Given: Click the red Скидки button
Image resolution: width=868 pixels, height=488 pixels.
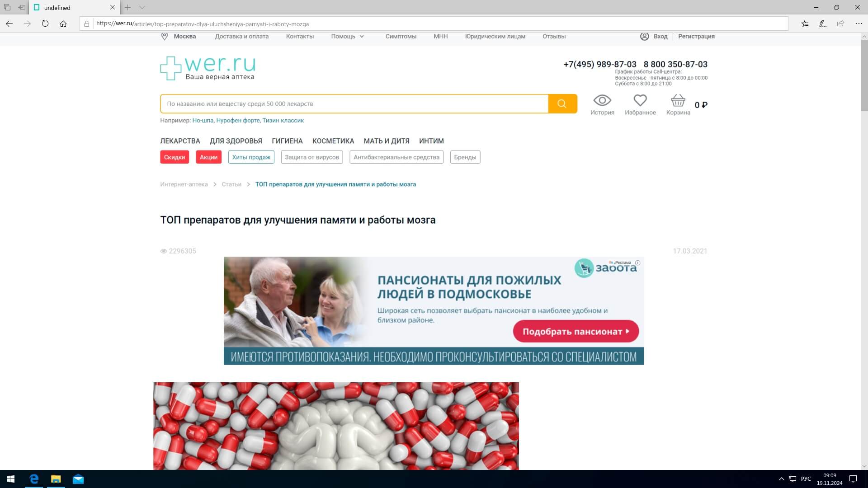Looking at the screenshot, I should pos(174,157).
